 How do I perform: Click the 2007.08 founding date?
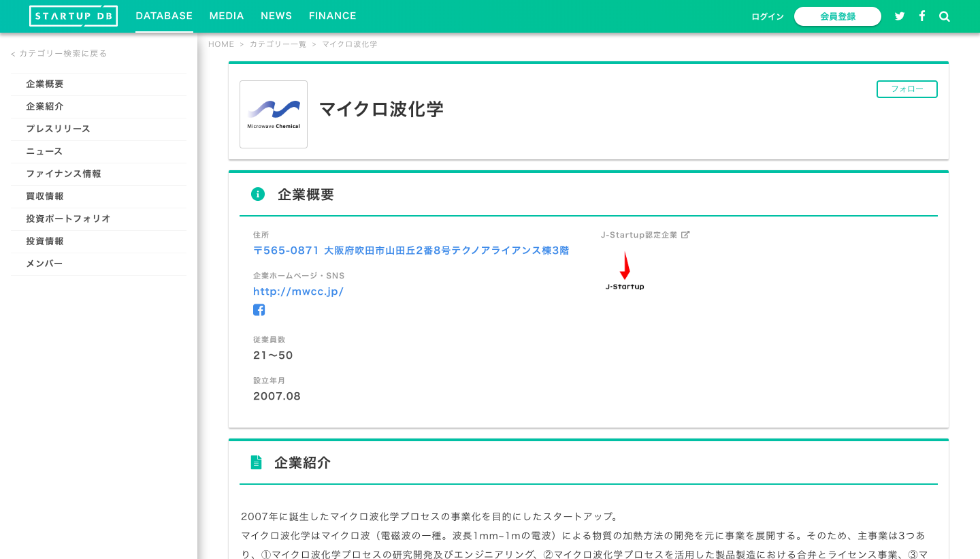point(277,396)
